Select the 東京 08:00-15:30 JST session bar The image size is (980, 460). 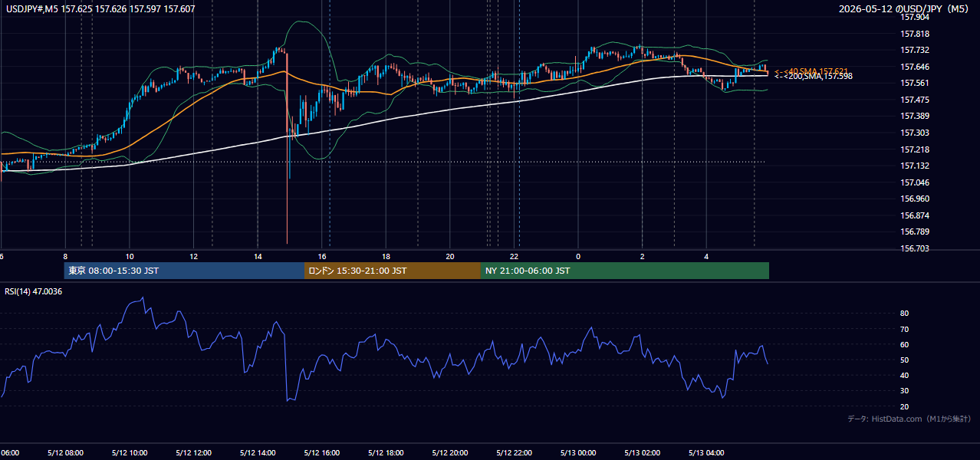(184, 271)
